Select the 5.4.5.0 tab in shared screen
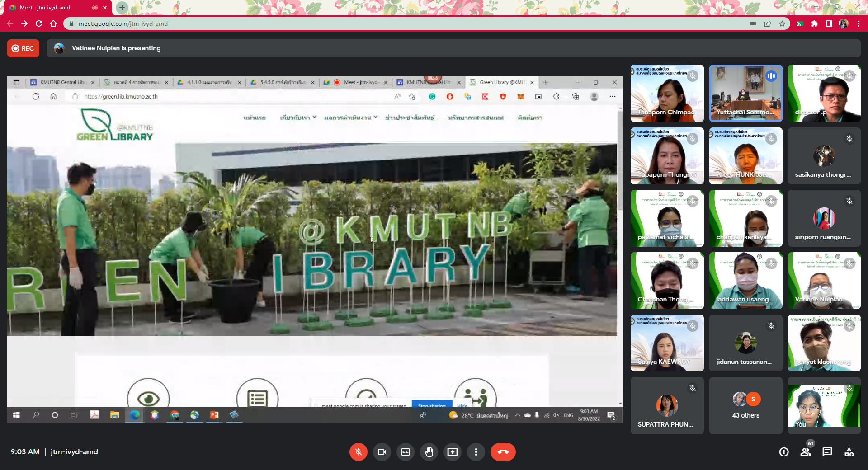 tap(282, 82)
